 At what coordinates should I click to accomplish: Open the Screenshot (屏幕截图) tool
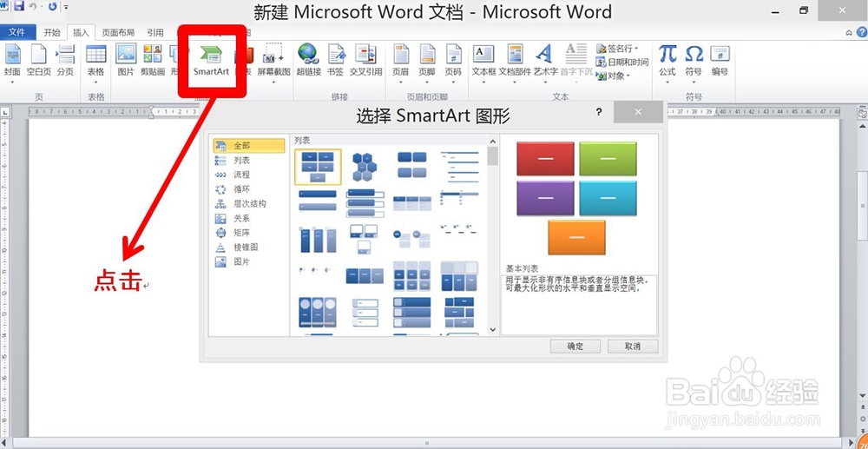(273, 63)
